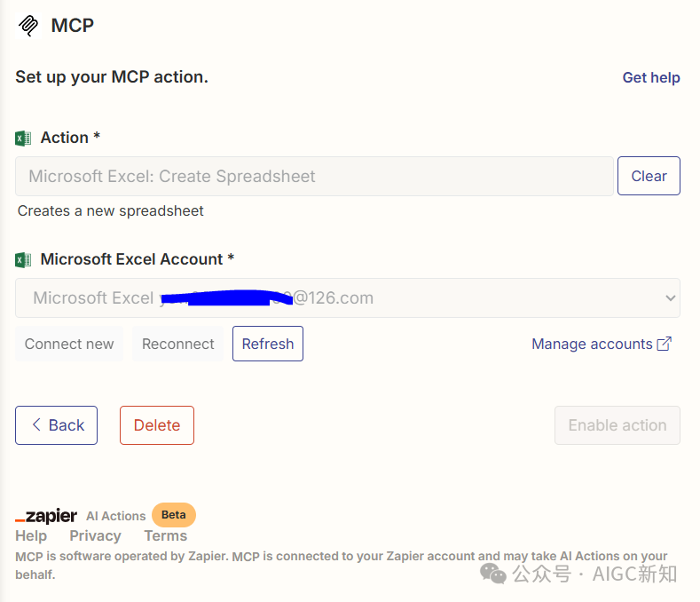Viewport: 700px width, 602px height.
Task: Click the Enable action button
Action: pos(617,425)
